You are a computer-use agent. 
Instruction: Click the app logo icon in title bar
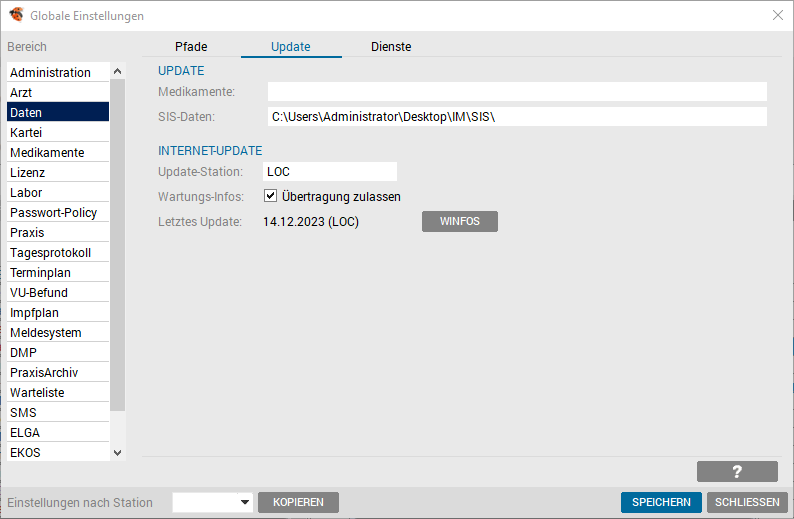[16, 15]
